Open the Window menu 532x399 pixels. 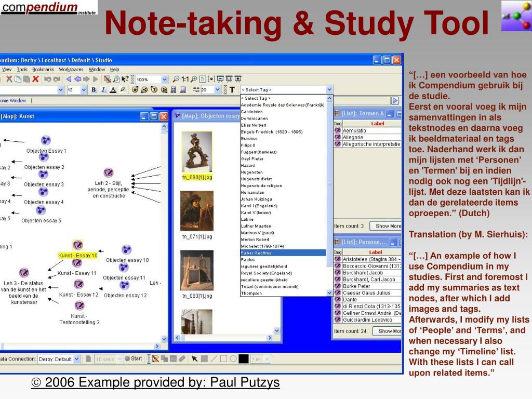click(x=97, y=69)
